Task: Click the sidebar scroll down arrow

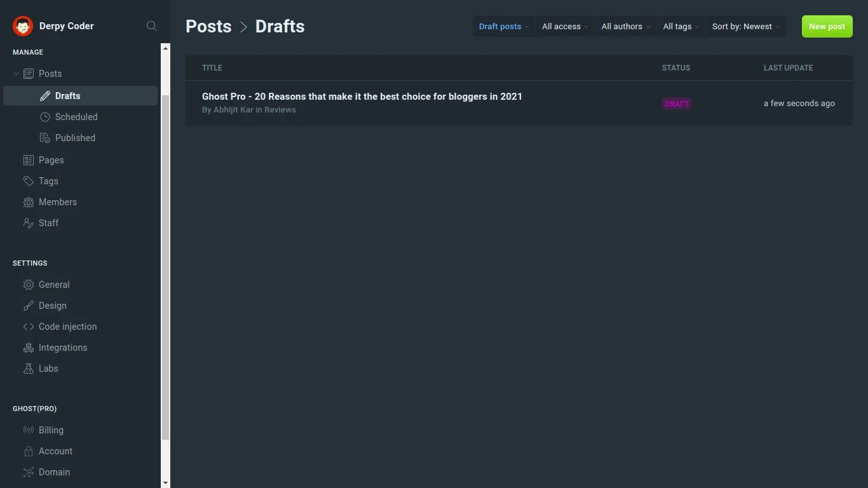Action: click(166, 483)
